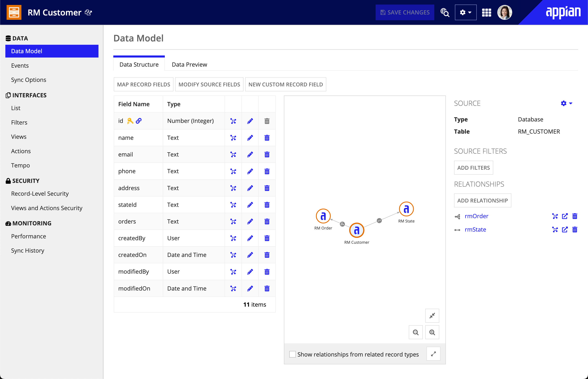The width and height of the screenshot is (588, 379).
Task: Click the Field Name column header
Action: coord(134,104)
